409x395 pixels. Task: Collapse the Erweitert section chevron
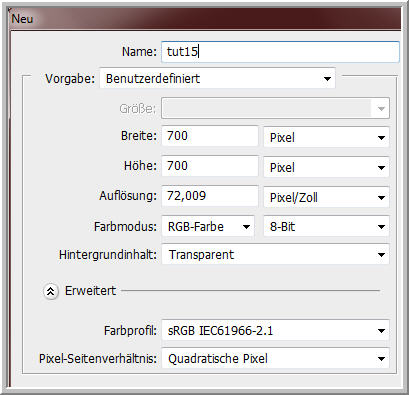coord(51,291)
